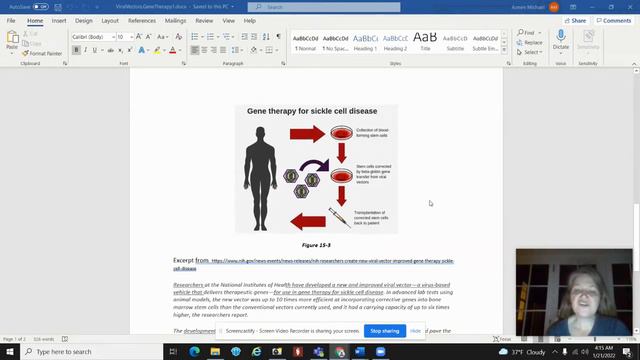Viewport: 640px width, 360px height.
Task: Toggle the AutoSave switch
Action: (40, 7)
